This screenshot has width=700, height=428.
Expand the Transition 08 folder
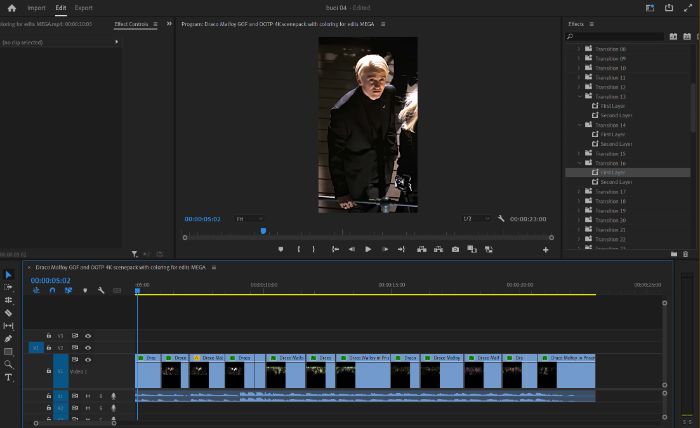pyautogui.click(x=580, y=49)
